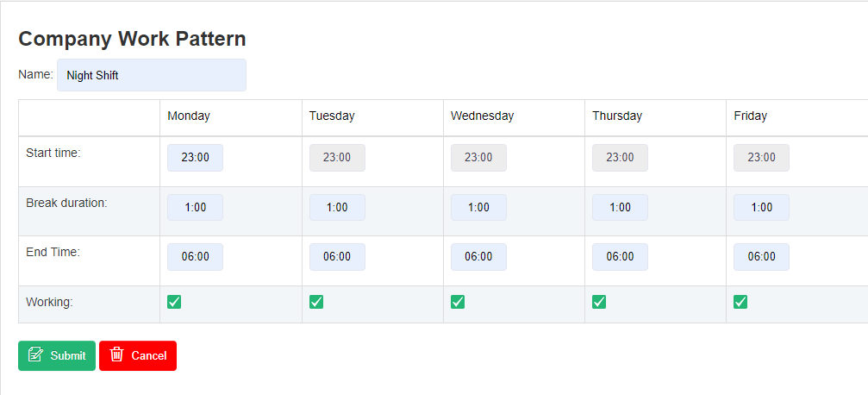Toggle Friday Working checkbox
The image size is (868, 395).
[740, 302]
